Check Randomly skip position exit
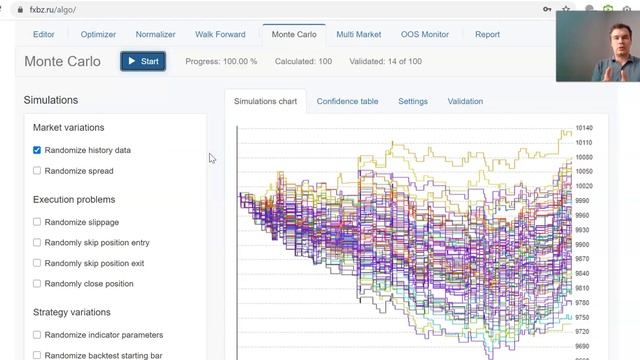Screen dimensions: 640x360 37,263
